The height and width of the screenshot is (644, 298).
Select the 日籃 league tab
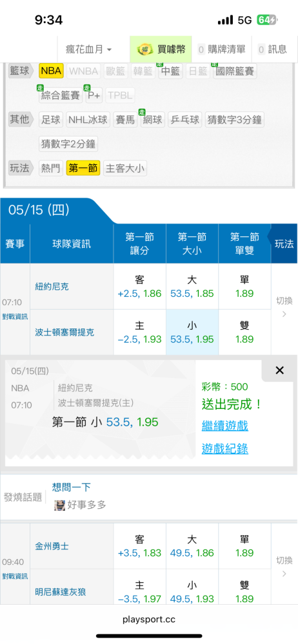pos(198,71)
